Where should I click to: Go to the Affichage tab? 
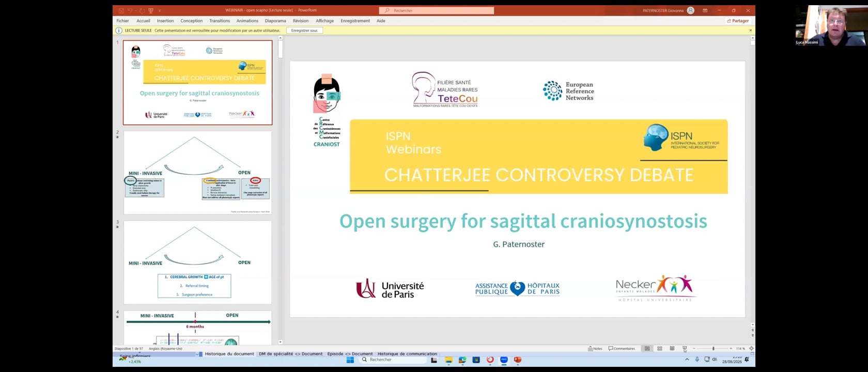point(325,21)
